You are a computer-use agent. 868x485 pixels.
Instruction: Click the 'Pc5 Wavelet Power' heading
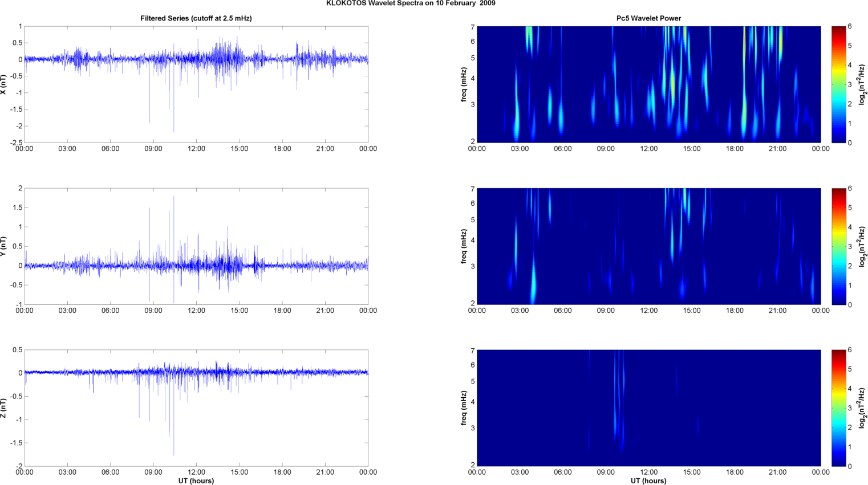click(x=648, y=18)
